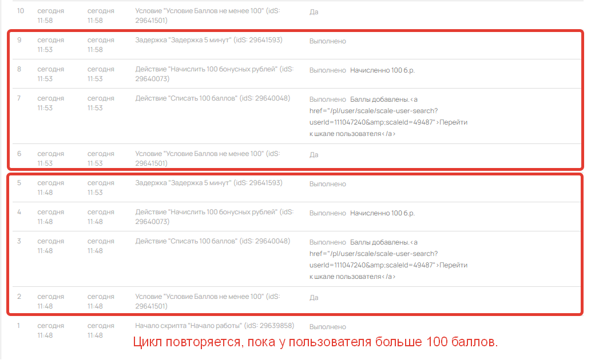
Task: Click the 'Да' result in row 10
Action: pyautogui.click(x=314, y=12)
